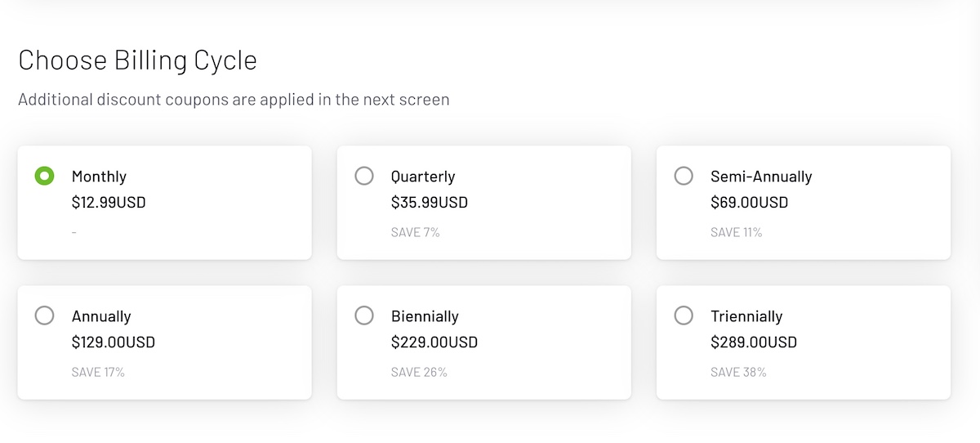The image size is (980, 443).
Task: Click the SAVE 26% discount label
Action: 419,372
